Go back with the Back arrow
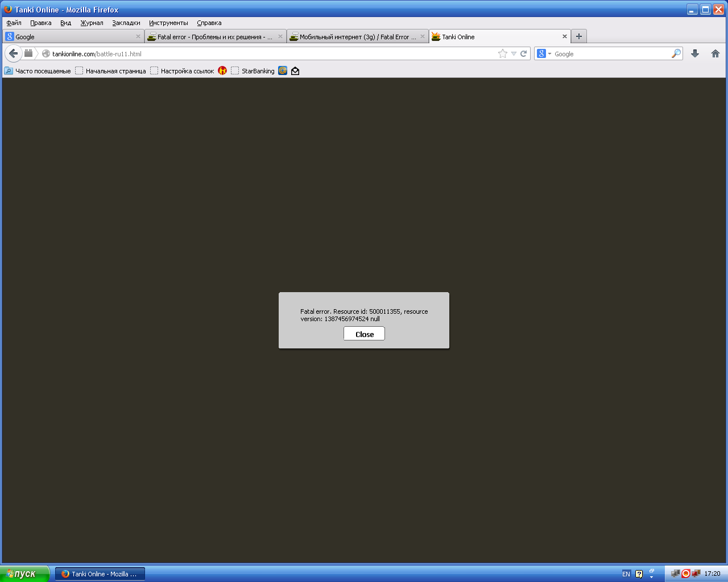This screenshot has height=582, width=728. coord(14,53)
